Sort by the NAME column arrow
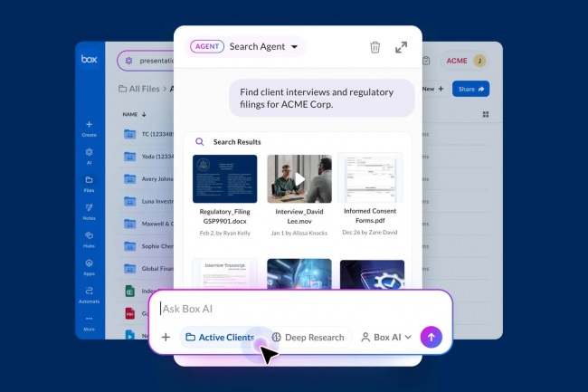588x392 pixels. [x=144, y=114]
